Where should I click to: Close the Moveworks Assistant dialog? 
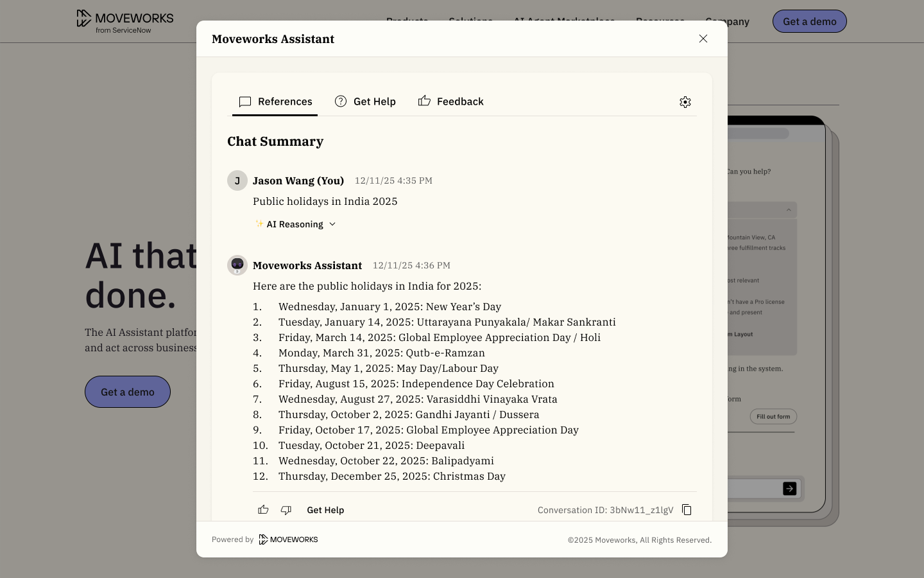pos(703,39)
